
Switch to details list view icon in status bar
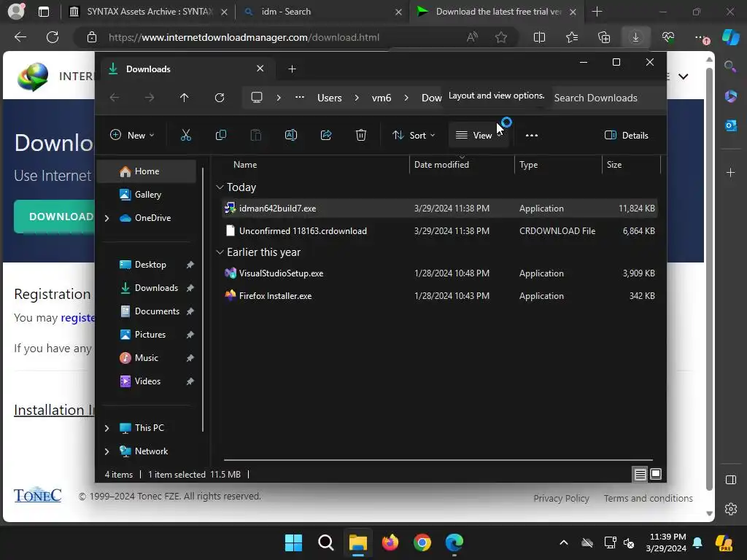(640, 474)
